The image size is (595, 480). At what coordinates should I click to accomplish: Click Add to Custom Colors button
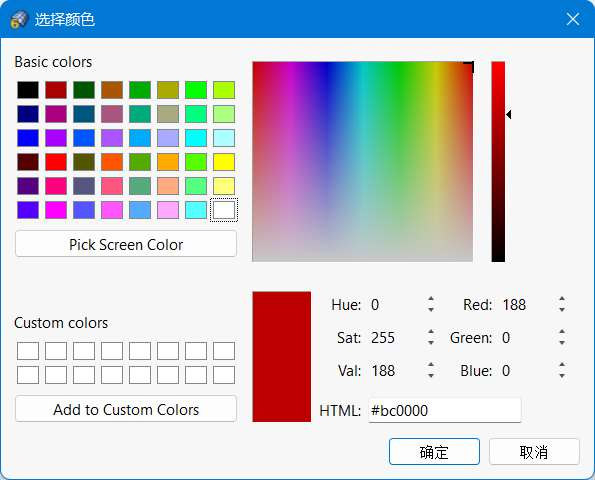[x=126, y=409]
